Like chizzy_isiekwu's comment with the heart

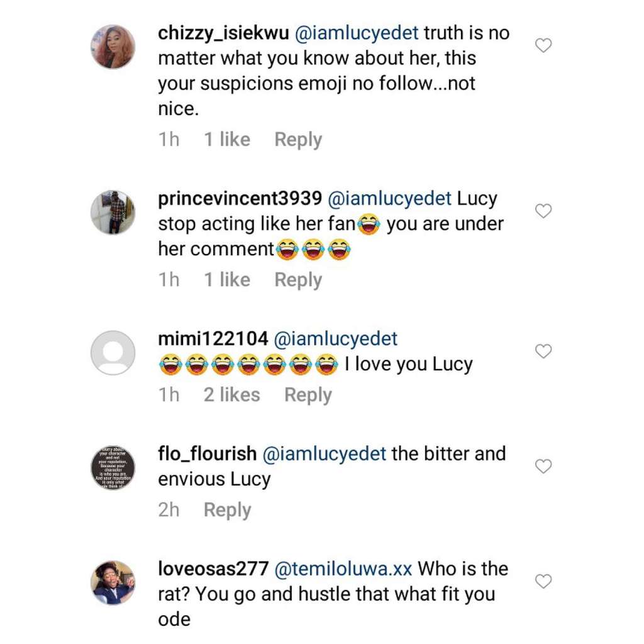pyautogui.click(x=543, y=45)
